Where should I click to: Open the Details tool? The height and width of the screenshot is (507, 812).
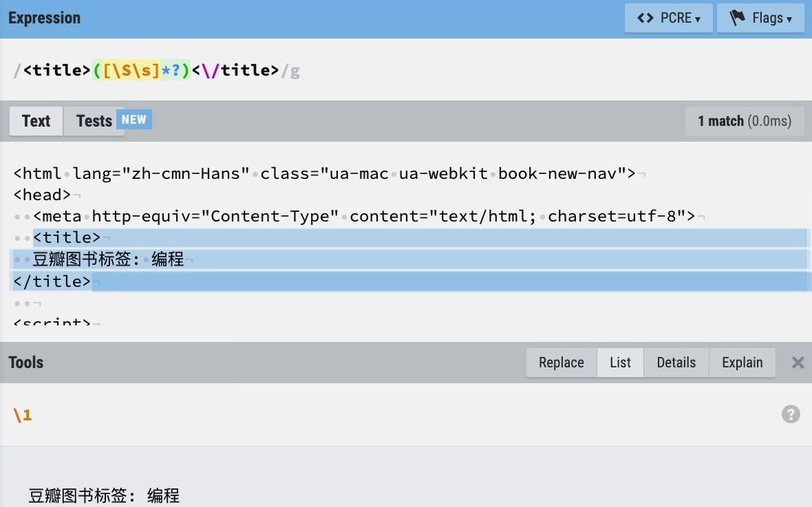pyautogui.click(x=676, y=363)
